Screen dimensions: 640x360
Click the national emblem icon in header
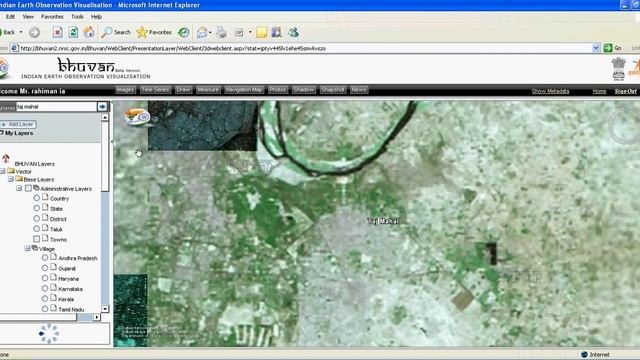[618, 69]
